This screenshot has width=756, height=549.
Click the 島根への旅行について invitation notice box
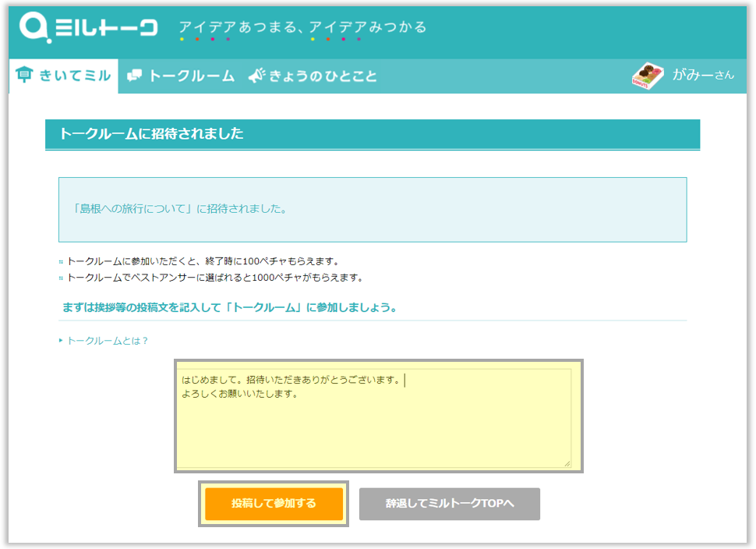[373, 209]
